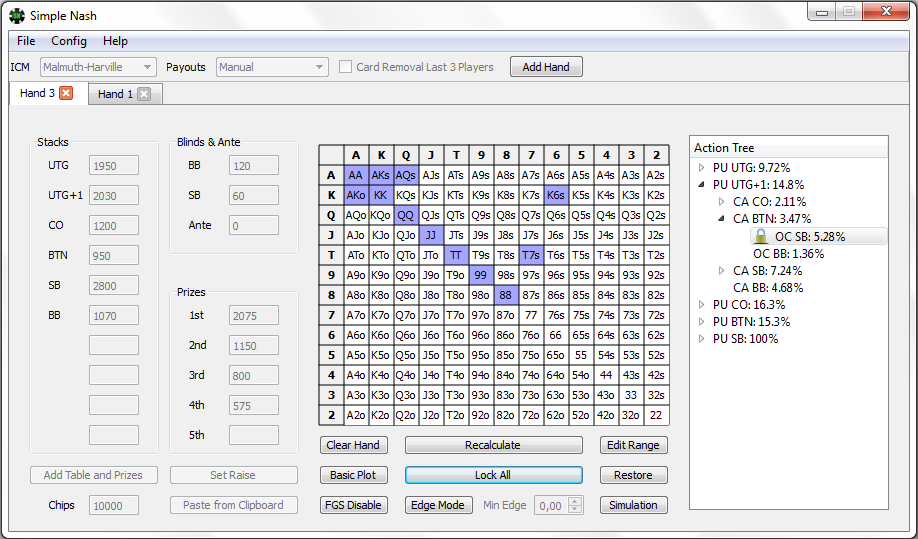Screen dimensions: 918x539
Task: Open the Payouts Manual dropdown
Action: (272, 67)
